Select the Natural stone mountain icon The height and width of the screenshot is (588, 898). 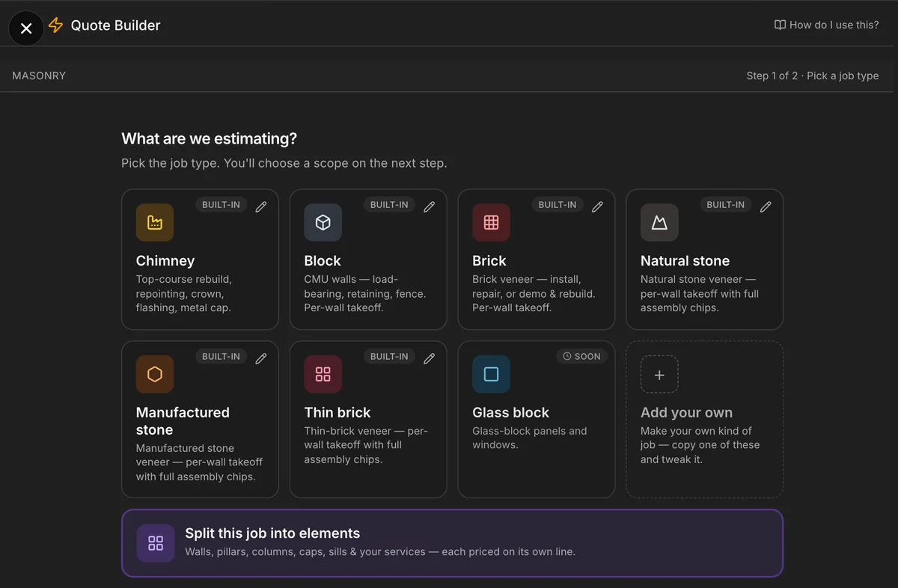click(x=659, y=222)
